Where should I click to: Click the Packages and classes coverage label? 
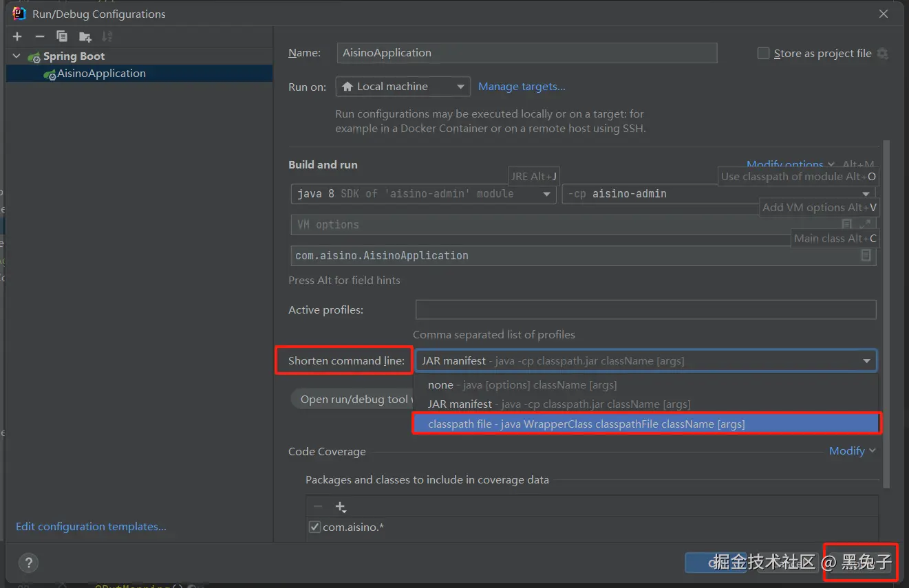[427, 480]
